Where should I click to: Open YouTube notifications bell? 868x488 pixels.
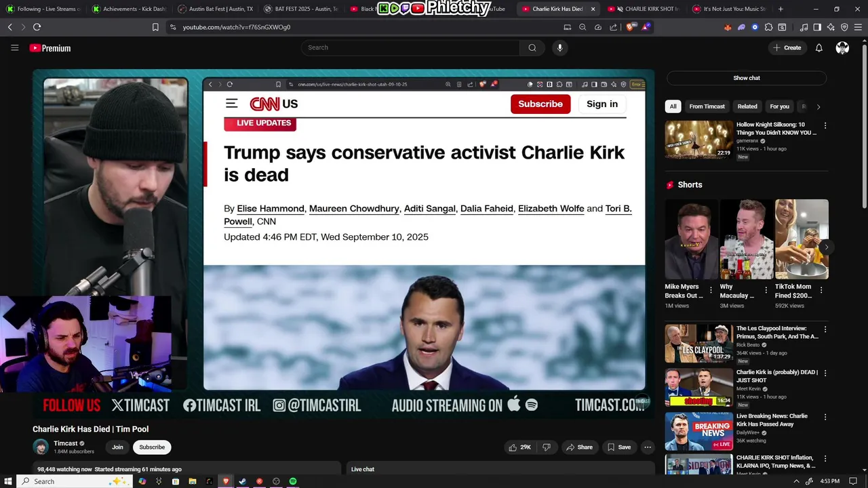point(818,47)
